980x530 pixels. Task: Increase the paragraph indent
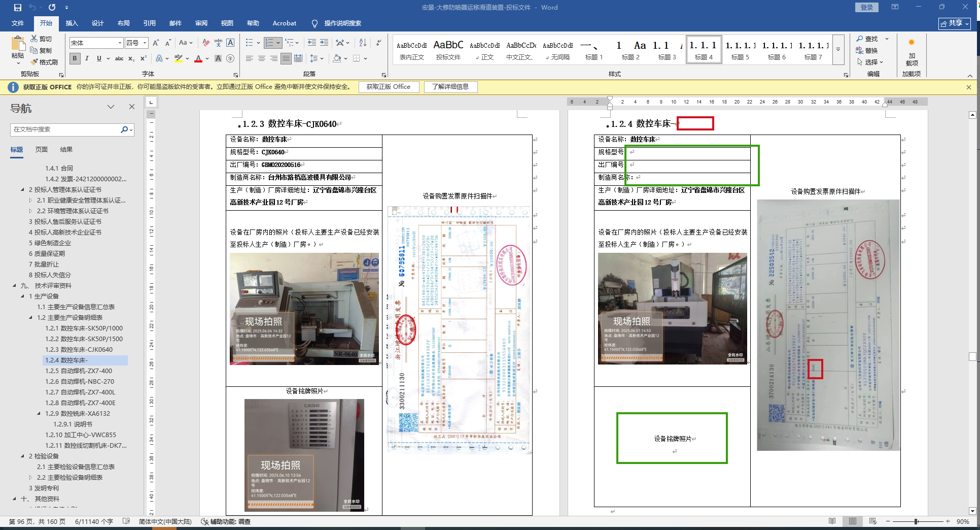click(324, 43)
